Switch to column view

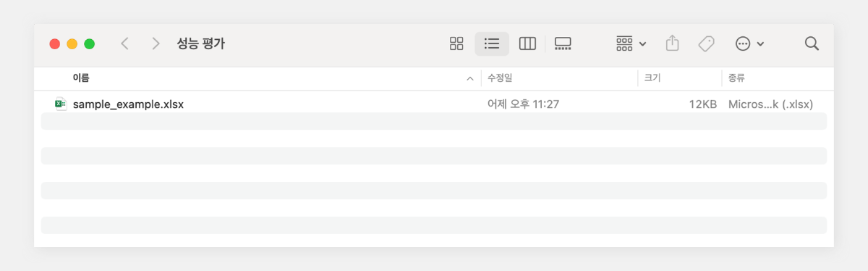tap(528, 43)
